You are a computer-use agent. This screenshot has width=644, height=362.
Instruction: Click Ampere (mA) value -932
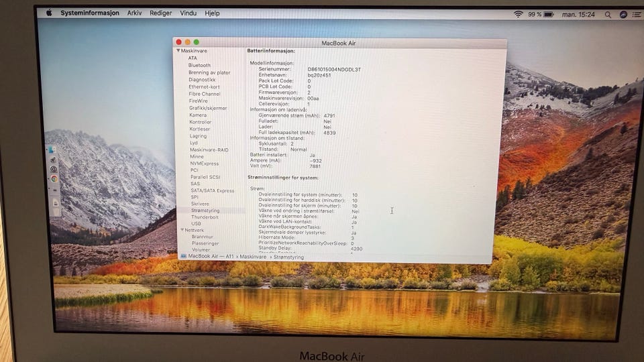315,161
